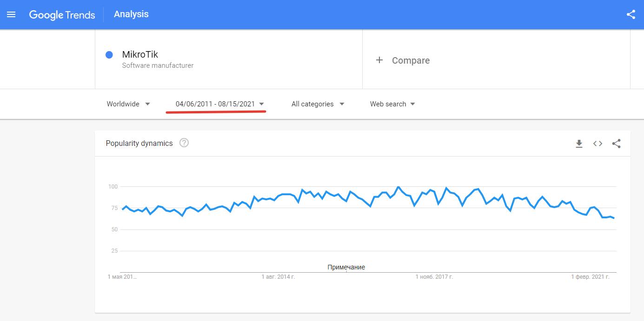Edit the MikroTik search term
This screenshot has height=321, width=644.
click(140, 54)
